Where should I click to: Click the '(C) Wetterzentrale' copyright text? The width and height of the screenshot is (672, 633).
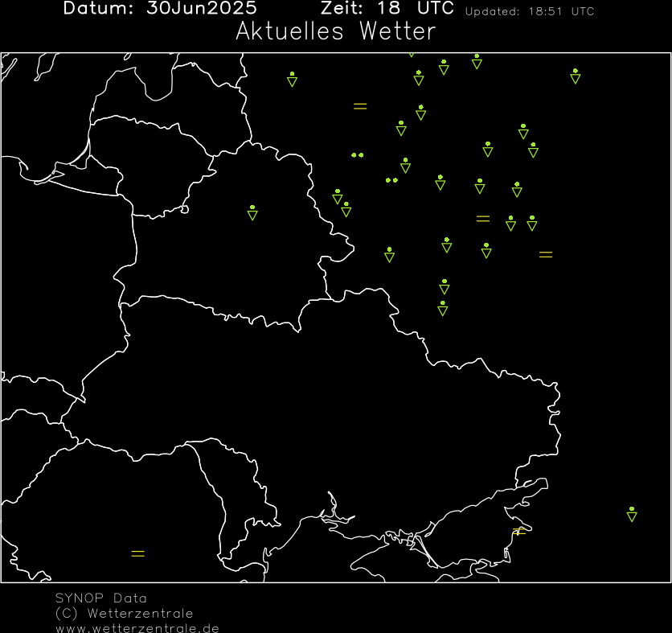coord(125,613)
